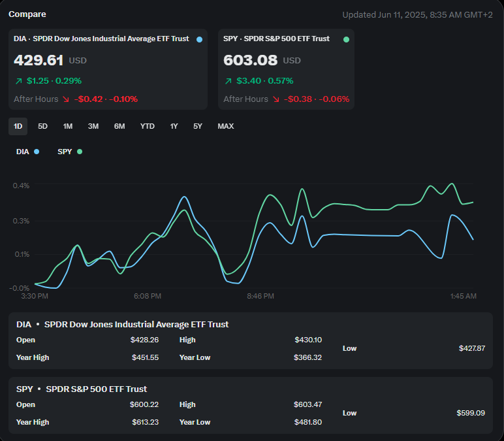This screenshot has height=441, width=504.
Task: Toggle SPY series in chart legend
Action: [x=70, y=152]
